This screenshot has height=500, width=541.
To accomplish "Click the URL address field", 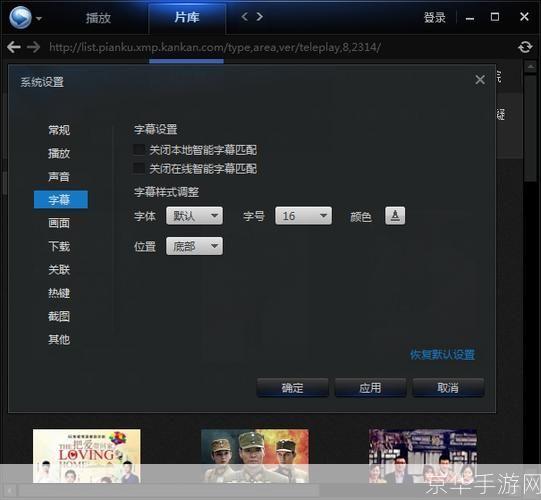I will click(215, 47).
